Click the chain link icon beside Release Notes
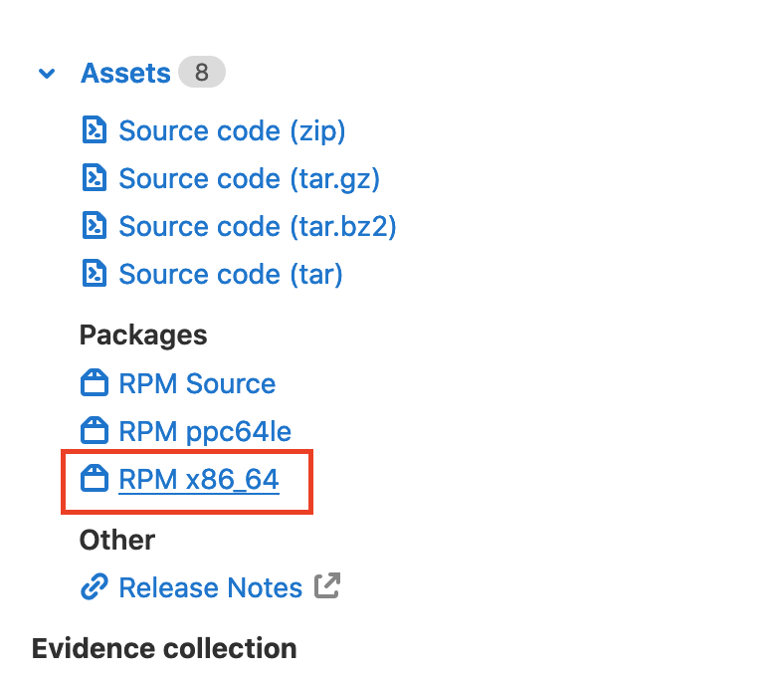784x677 pixels. pyautogui.click(x=94, y=587)
